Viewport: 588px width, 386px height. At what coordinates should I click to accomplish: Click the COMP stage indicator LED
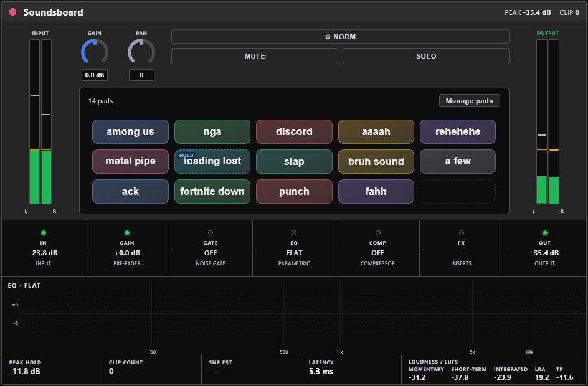tap(378, 233)
